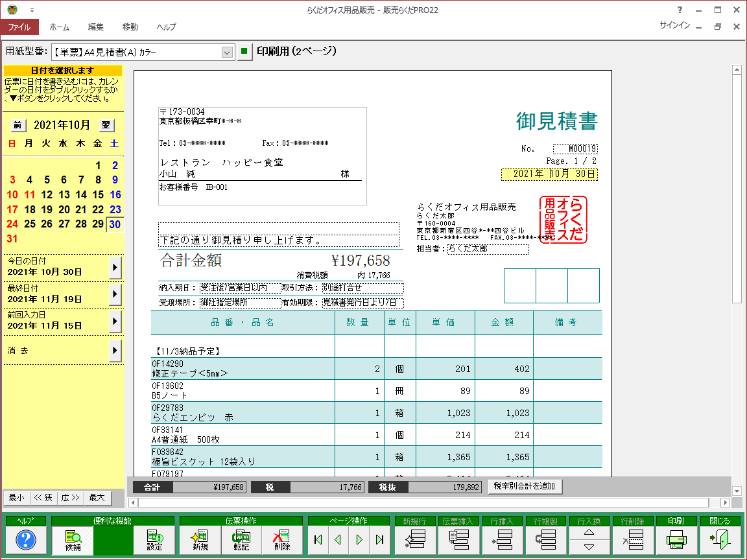Open the ファイル menu
747x560 pixels.
click(19, 27)
